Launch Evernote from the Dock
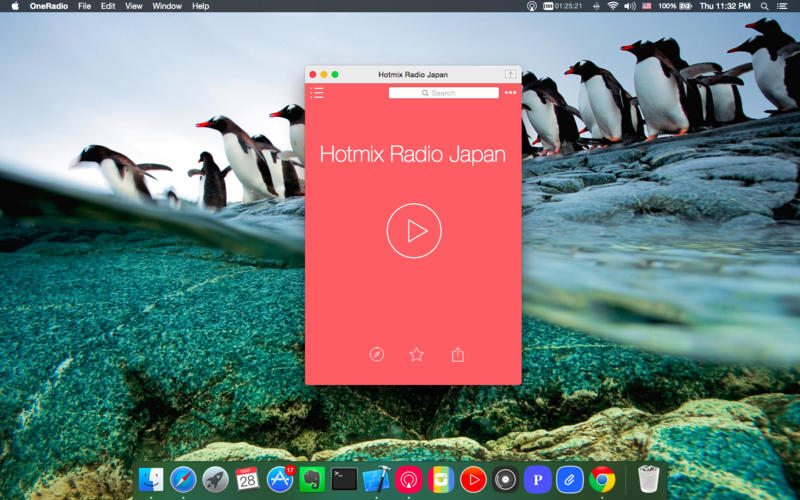The width and height of the screenshot is (800, 500). (312, 480)
